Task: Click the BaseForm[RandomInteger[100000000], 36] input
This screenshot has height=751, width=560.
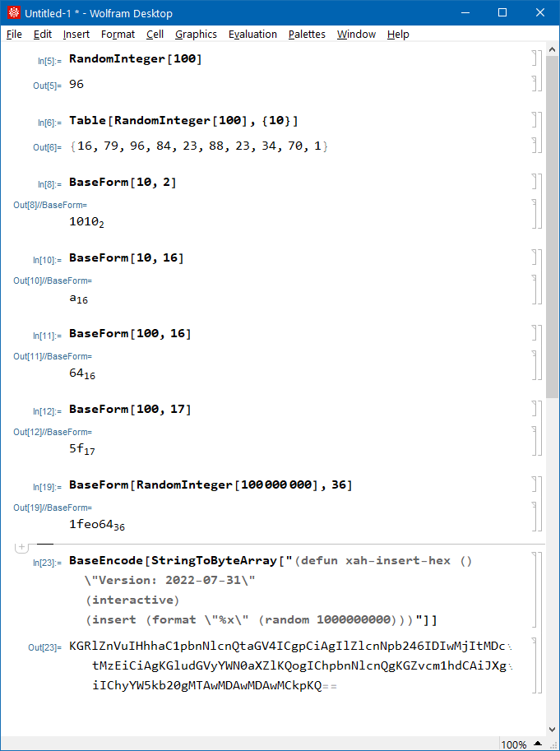Action: click(211, 485)
